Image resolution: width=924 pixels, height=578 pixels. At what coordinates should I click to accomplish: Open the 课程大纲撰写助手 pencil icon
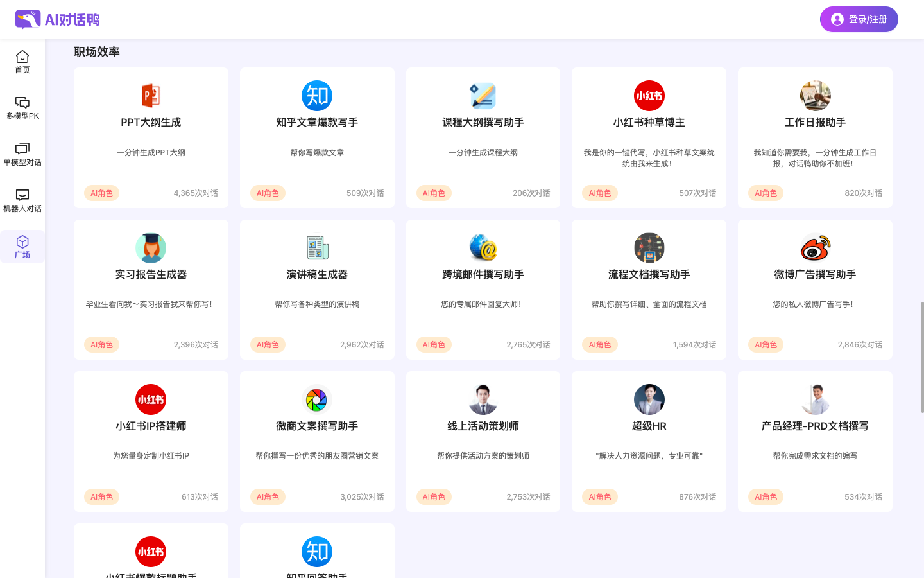coord(483,96)
